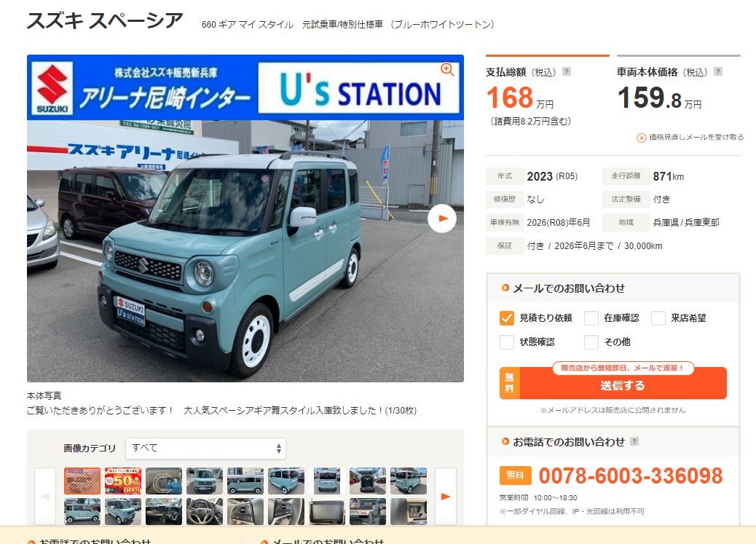Check the 在庫確認 checkbox
The image size is (756, 544).
click(591, 318)
